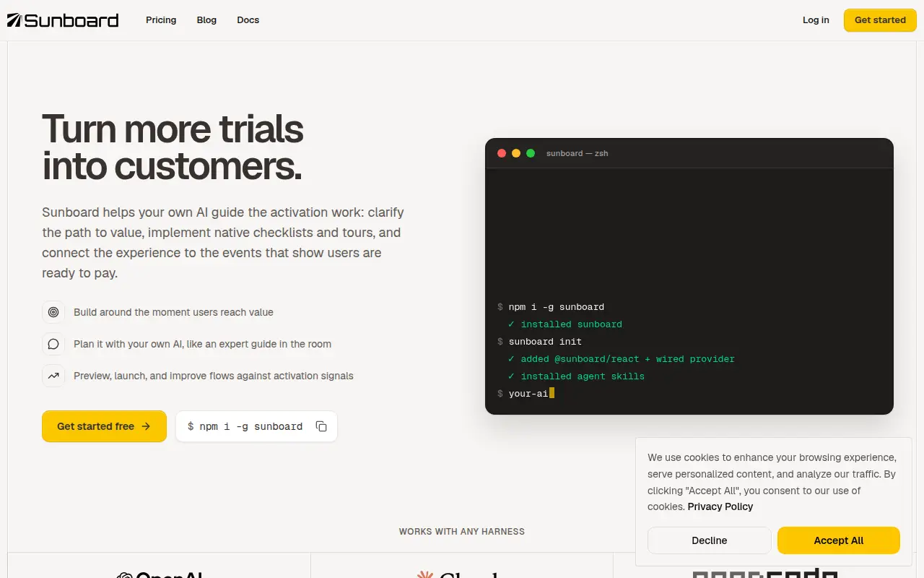924x578 pixels.
Task: Click the yellow terminal window dot
Action: (x=516, y=153)
